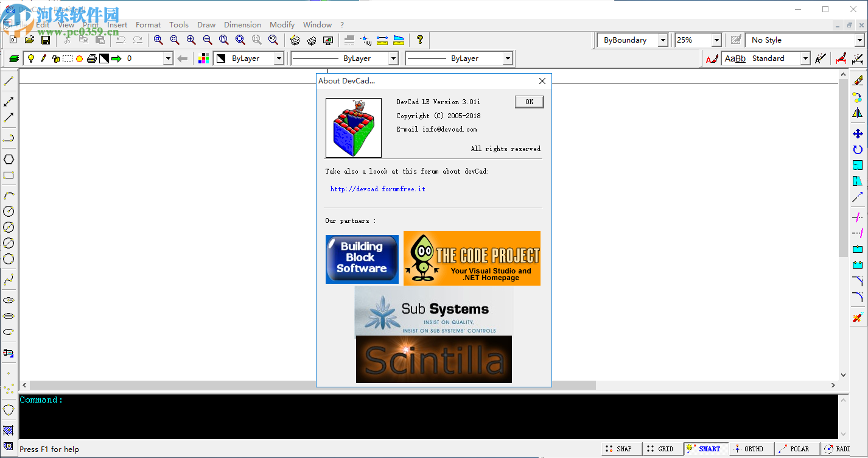Open the Edit menu

43,25
